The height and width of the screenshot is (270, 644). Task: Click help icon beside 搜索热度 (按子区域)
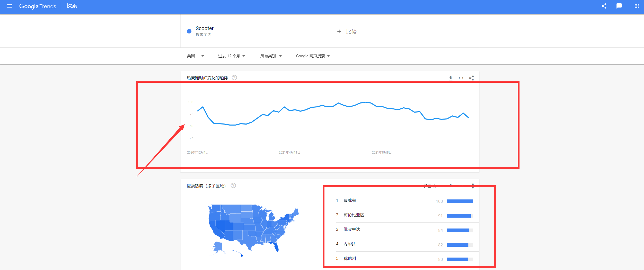[233, 185]
